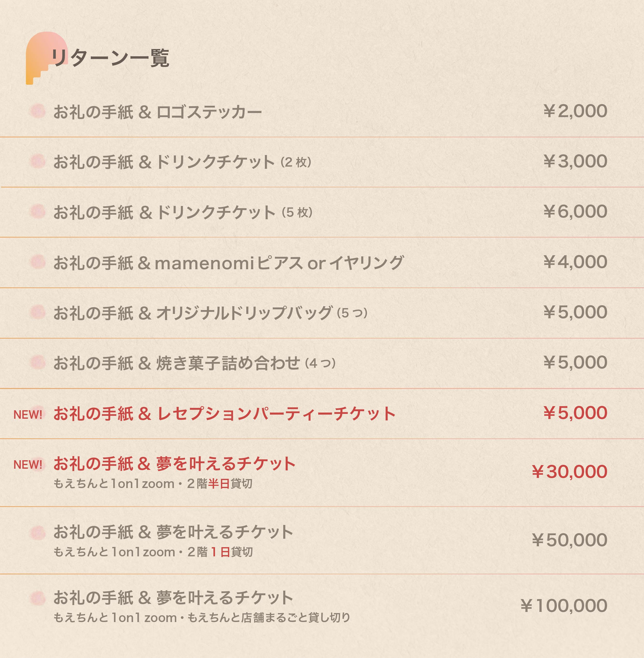This screenshot has height=658, width=644.
Task: Click the ¥6,000 price
Action: [x=575, y=212]
